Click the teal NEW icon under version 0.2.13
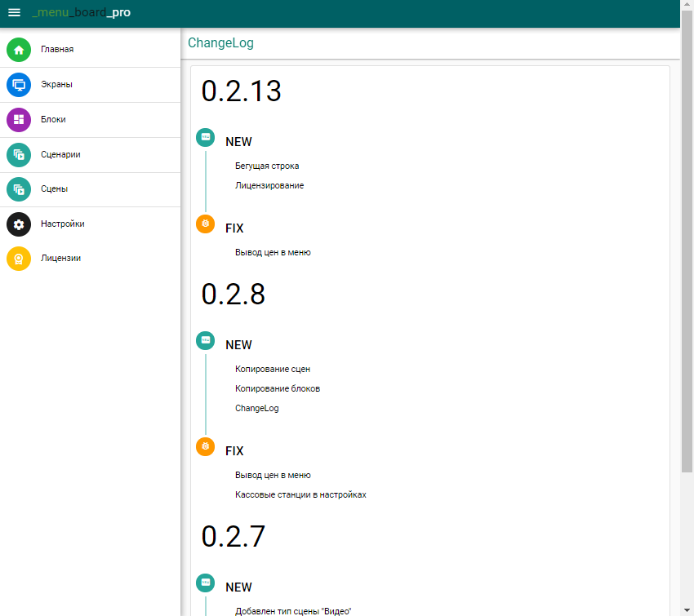Screen dimensions: 694x616 pyautogui.click(x=206, y=137)
